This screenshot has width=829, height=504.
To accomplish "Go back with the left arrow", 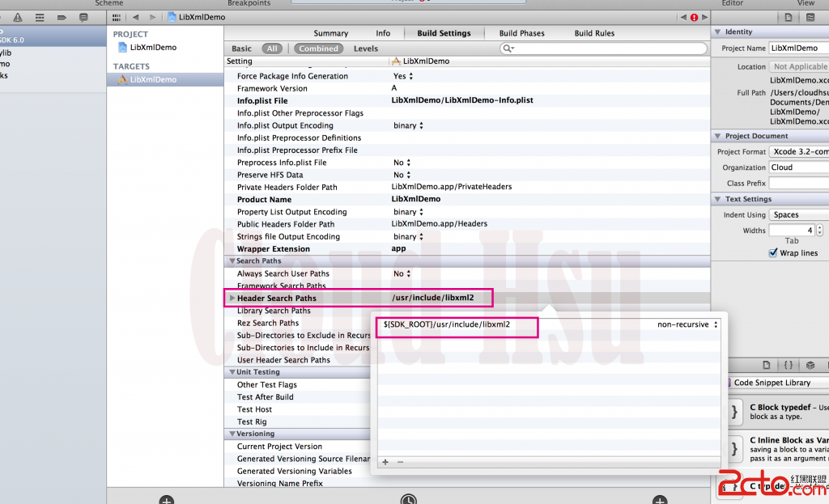I will [136, 18].
